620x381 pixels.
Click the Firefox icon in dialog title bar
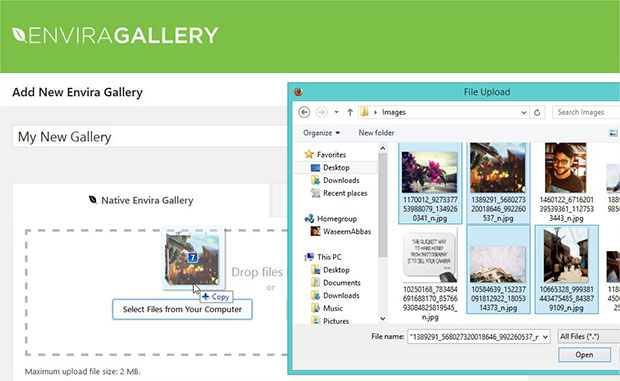click(x=299, y=92)
